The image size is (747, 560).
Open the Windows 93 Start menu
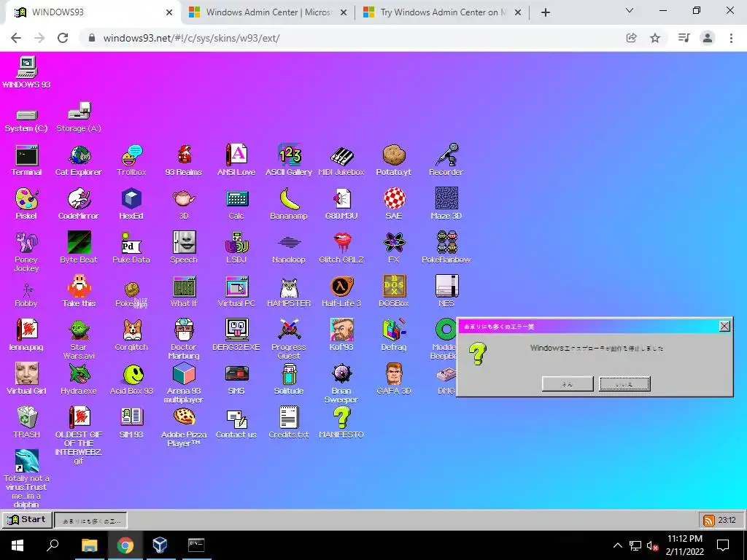[27, 519]
